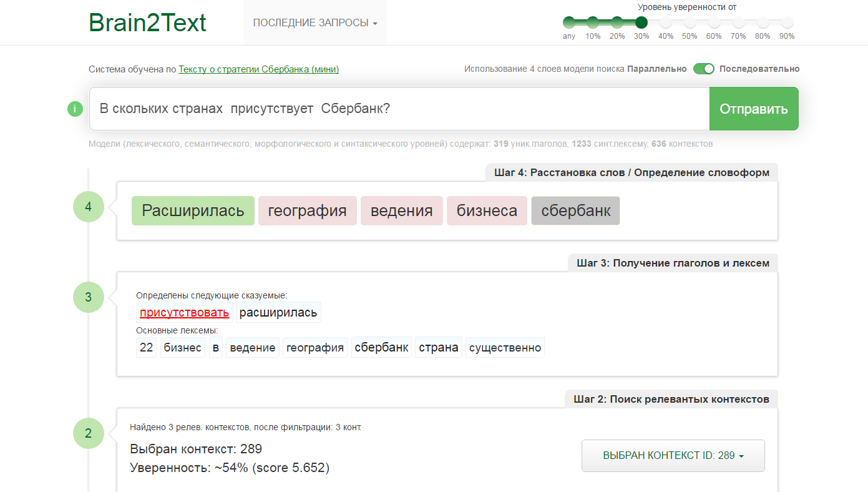Image resolution: width=868 pixels, height=492 pixels.
Task: Set confidence level to 10%
Action: pos(593,23)
